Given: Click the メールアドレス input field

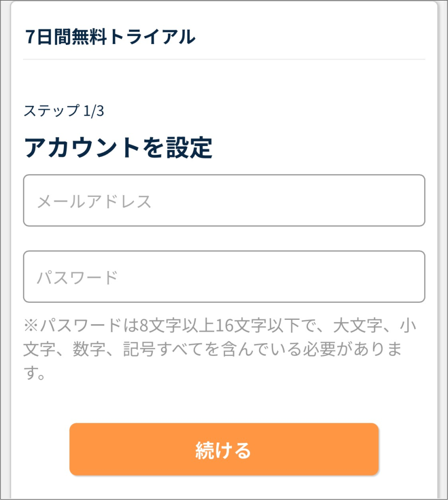Looking at the screenshot, I should point(224,201).
